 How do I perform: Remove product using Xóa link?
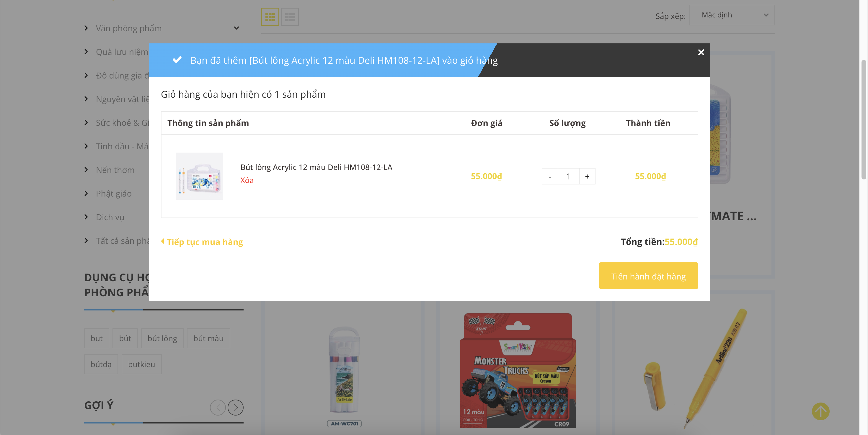247,180
